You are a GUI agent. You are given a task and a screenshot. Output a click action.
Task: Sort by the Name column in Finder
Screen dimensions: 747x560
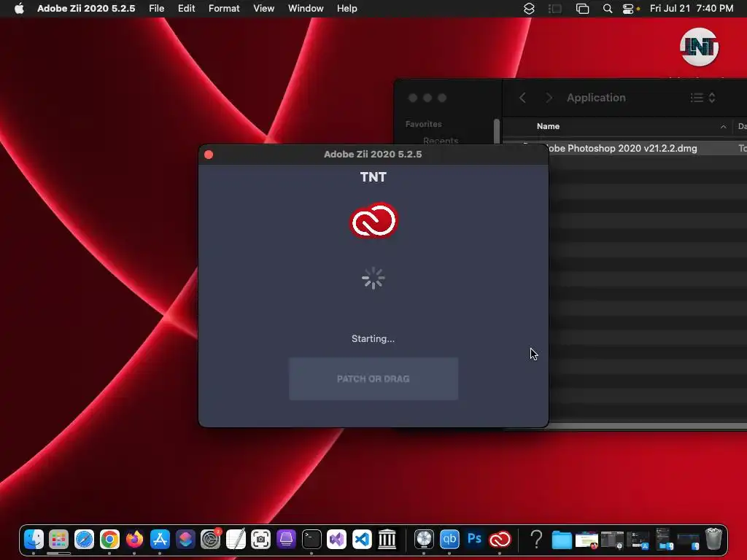pyautogui.click(x=548, y=126)
